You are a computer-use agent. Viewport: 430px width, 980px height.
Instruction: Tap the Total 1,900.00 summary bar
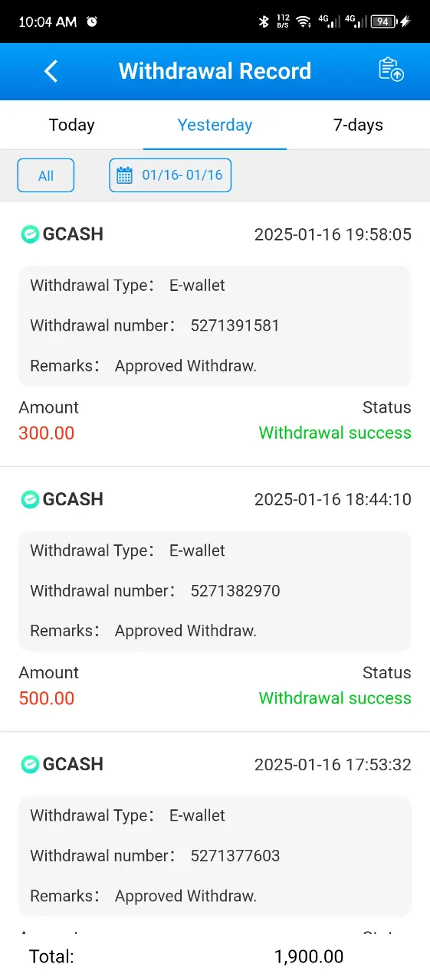click(x=215, y=956)
